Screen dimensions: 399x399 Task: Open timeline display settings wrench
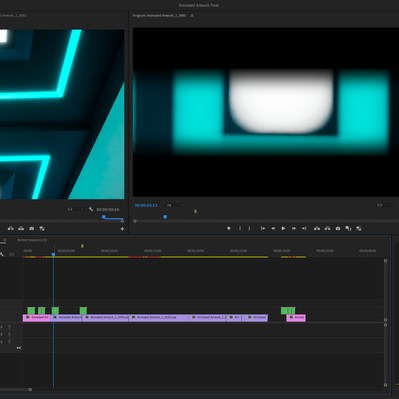[x=2, y=254]
